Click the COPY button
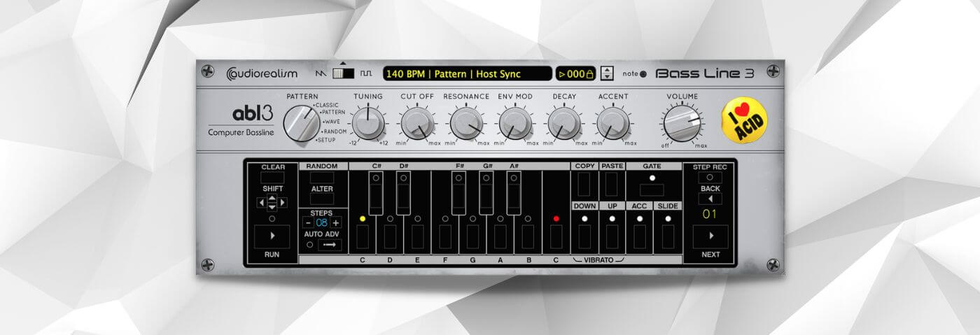Viewport: 980px width, 335px height. (x=584, y=183)
